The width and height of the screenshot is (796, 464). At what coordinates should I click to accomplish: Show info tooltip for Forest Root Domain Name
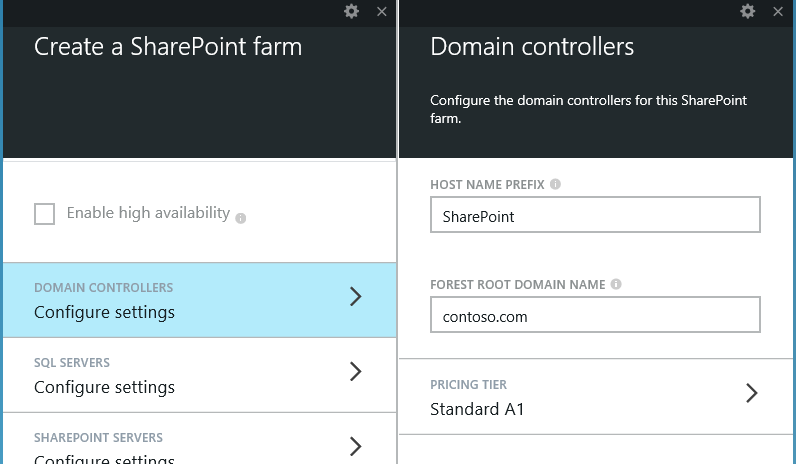(x=616, y=284)
